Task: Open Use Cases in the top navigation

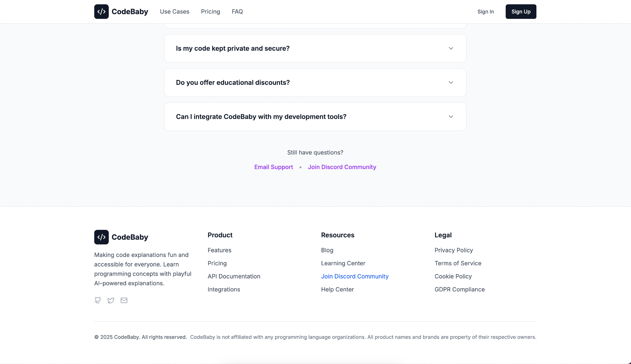Action: (x=174, y=12)
